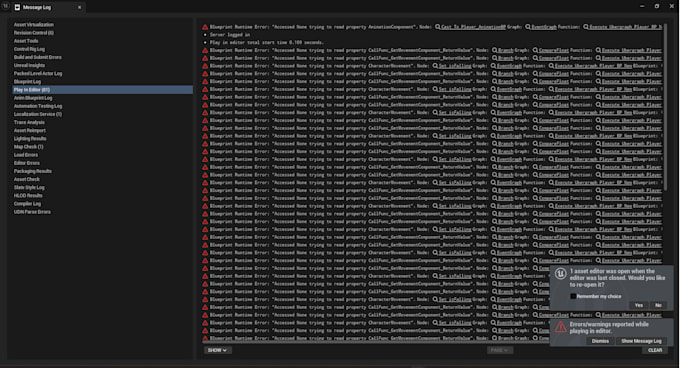This screenshot has height=368, width=680.
Task: Click warning triangle in errors/warnings notification
Action: pos(560,326)
